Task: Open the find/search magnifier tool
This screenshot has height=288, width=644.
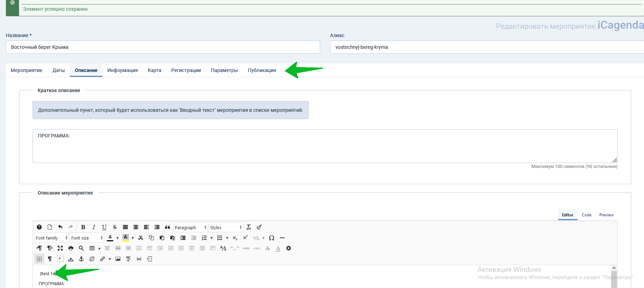Action: pyautogui.click(x=81, y=248)
